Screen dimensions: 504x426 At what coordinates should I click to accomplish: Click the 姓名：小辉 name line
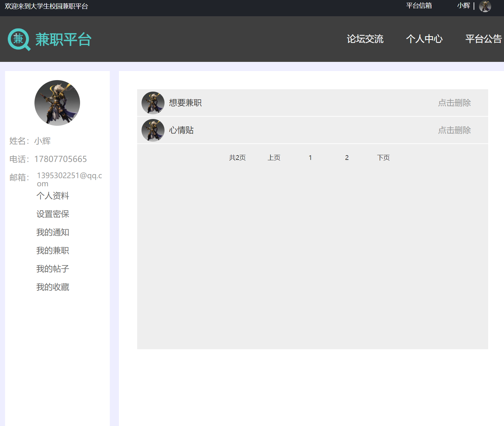(30, 141)
